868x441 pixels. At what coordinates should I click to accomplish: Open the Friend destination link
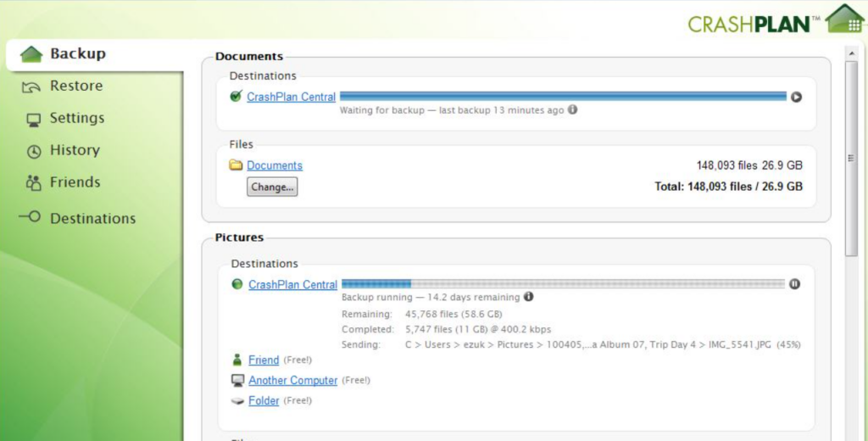(264, 360)
